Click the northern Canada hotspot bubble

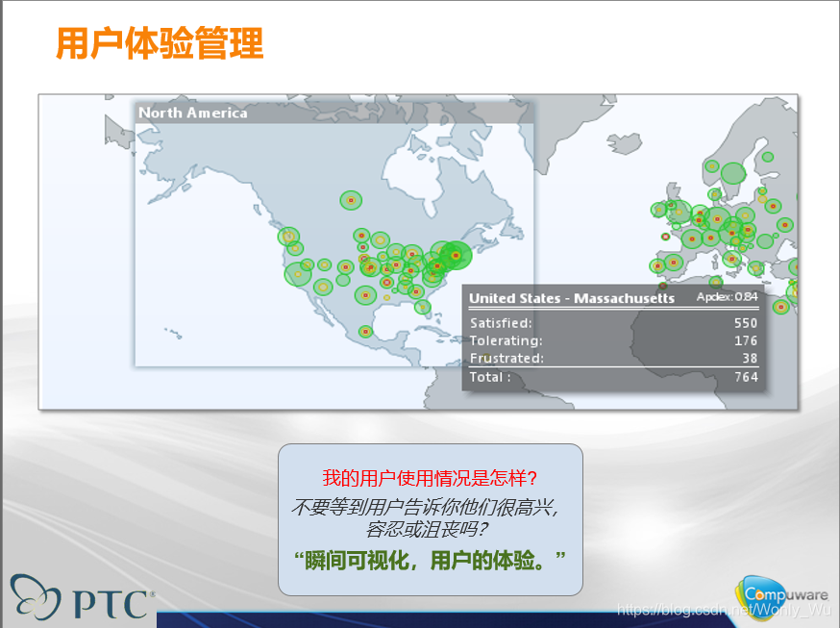(x=351, y=200)
